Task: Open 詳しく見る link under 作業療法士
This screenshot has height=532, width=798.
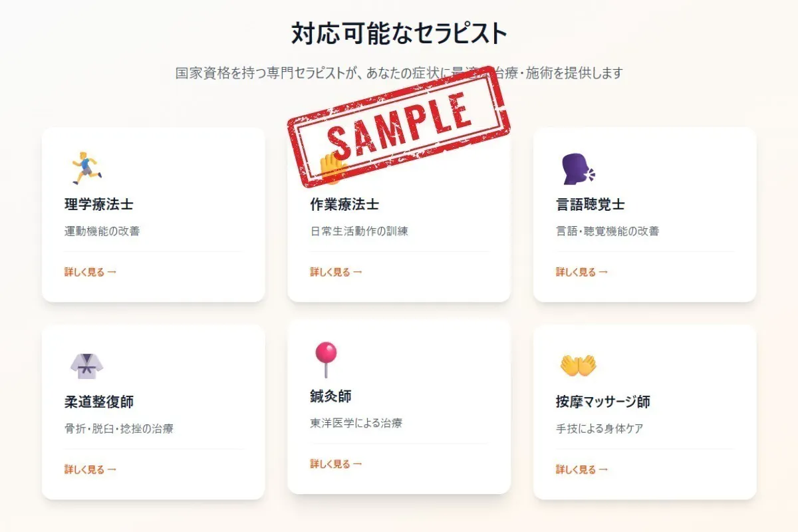Action: coord(334,272)
